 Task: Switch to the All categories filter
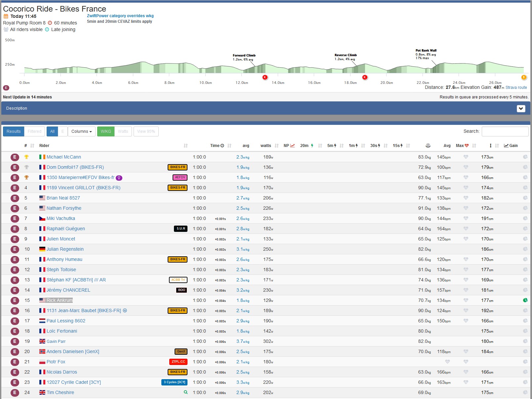pyautogui.click(x=52, y=131)
